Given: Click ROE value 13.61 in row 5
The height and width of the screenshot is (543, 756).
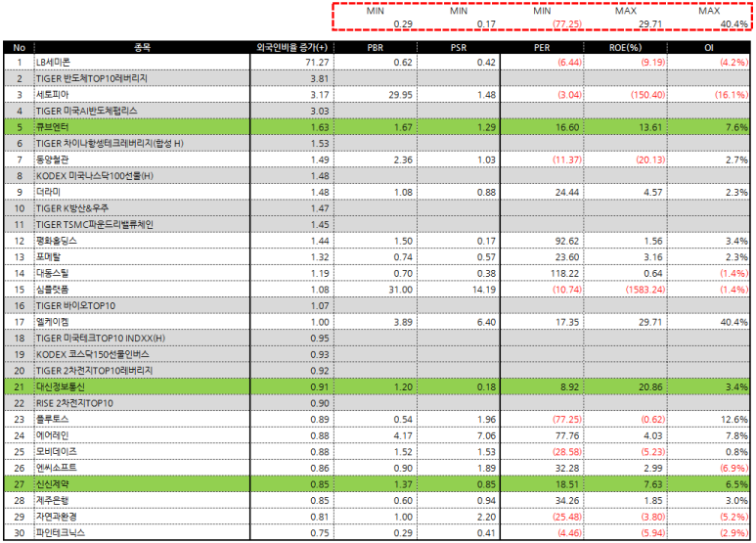Looking at the screenshot, I should pyautogui.click(x=650, y=127).
